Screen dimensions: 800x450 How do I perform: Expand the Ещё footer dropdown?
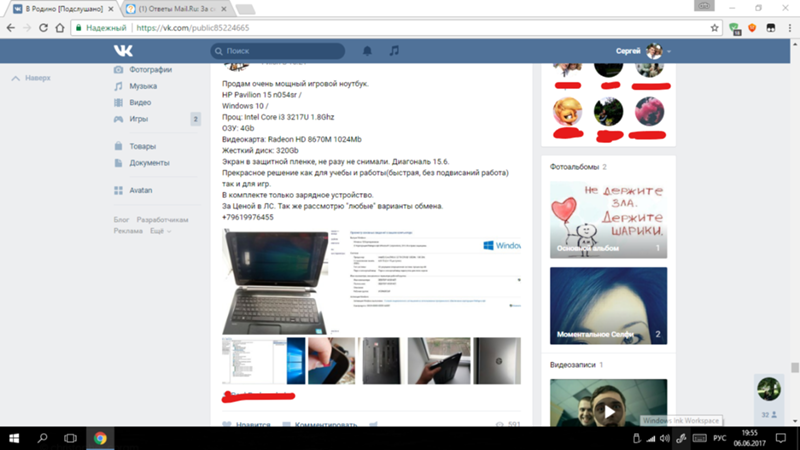[x=160, y=231]
